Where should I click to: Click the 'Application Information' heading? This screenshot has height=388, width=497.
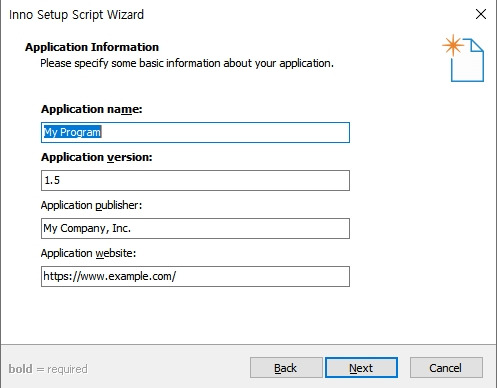(92, 47)
